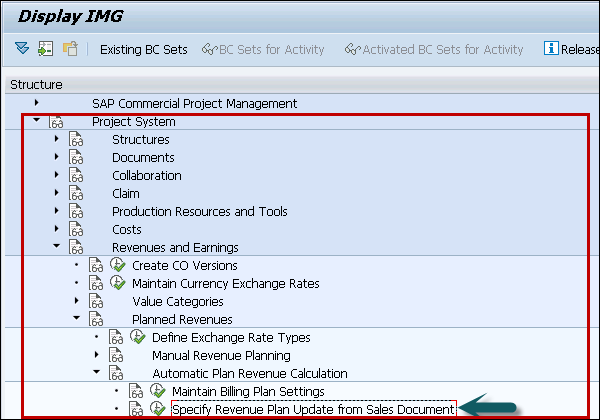
Task: Select Maintain Currency Exchange Rates entry
Action: [225, 283]
